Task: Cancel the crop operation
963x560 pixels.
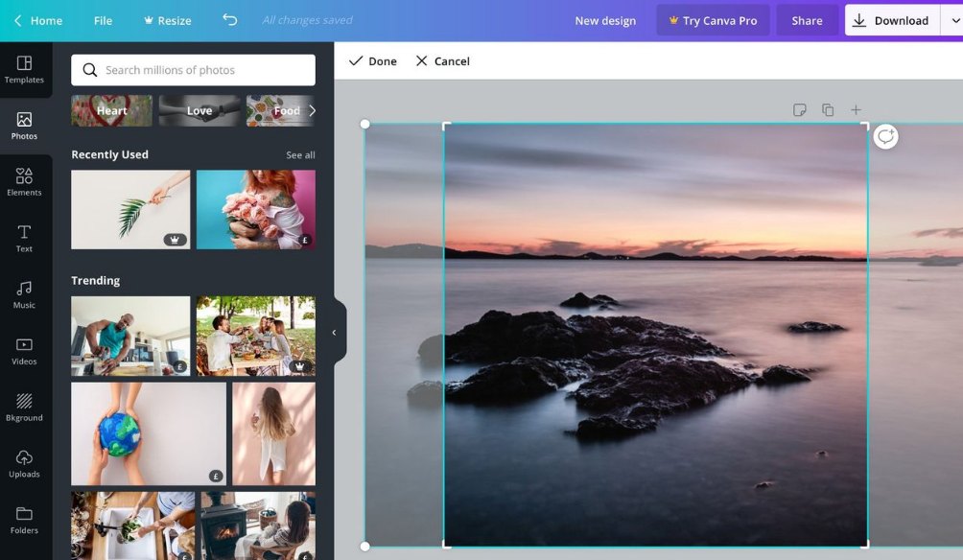Action: 442,61
